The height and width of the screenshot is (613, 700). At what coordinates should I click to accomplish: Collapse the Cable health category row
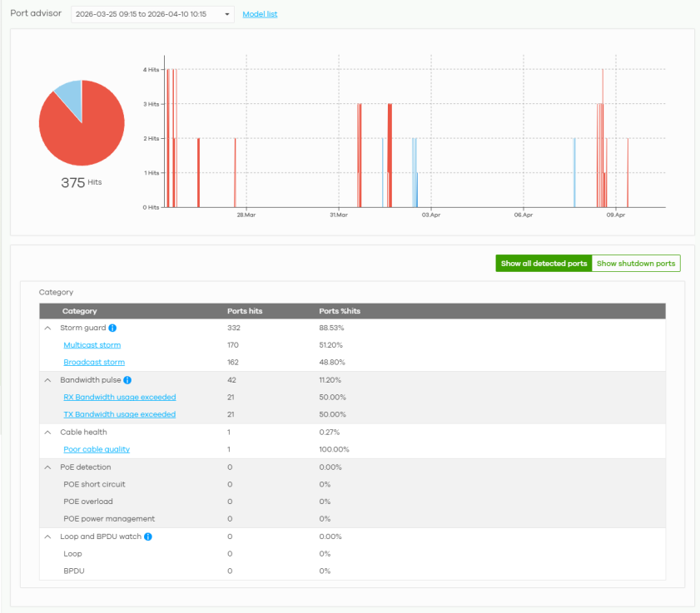[x=47, y=433]
